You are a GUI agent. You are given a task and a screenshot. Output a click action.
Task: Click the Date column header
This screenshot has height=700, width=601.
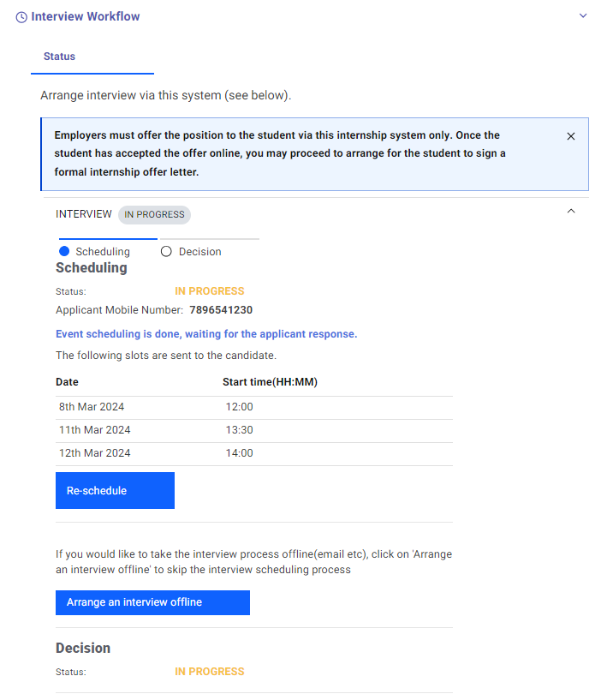click(67, 382)
